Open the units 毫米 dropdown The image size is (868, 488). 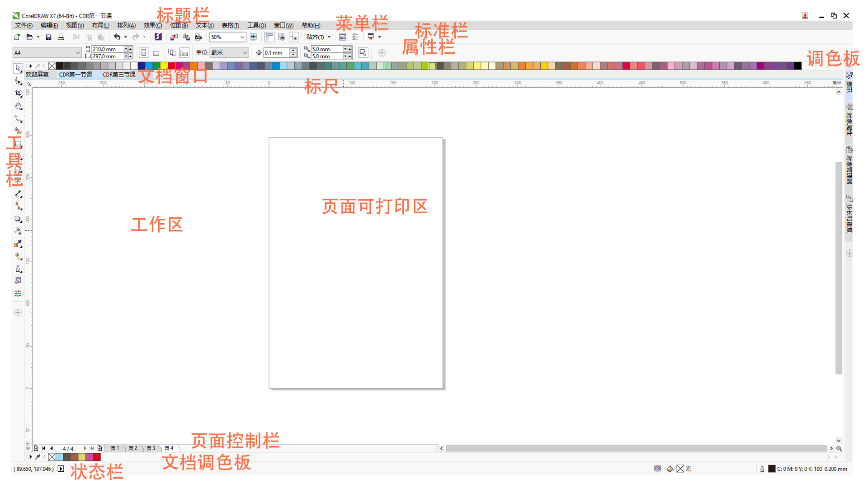pos(245,53)
